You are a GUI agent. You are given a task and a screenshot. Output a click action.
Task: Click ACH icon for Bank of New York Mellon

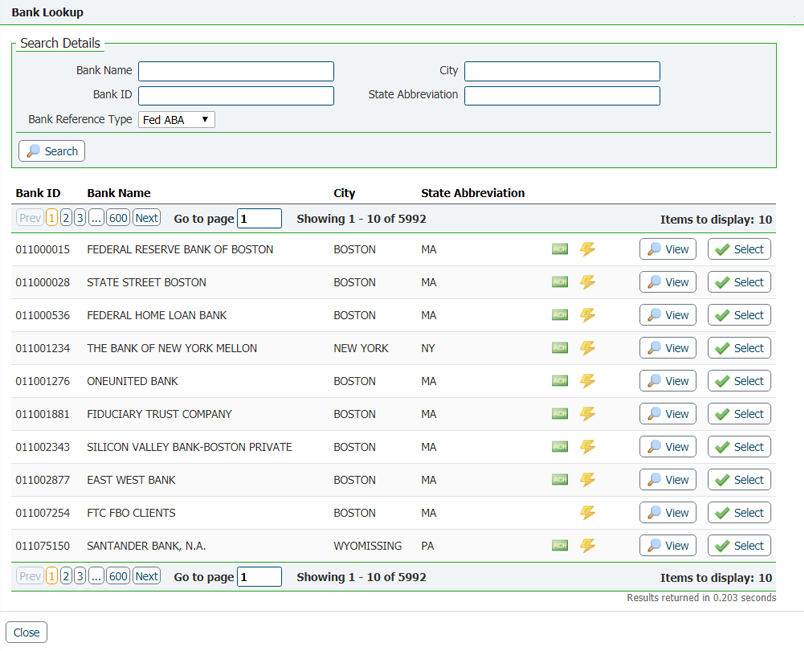click(560, 348)
